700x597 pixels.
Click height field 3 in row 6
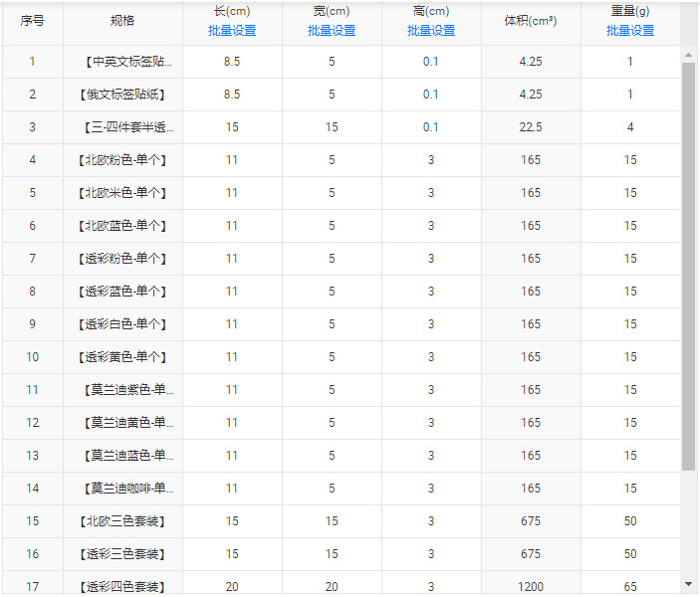[431, 226]
